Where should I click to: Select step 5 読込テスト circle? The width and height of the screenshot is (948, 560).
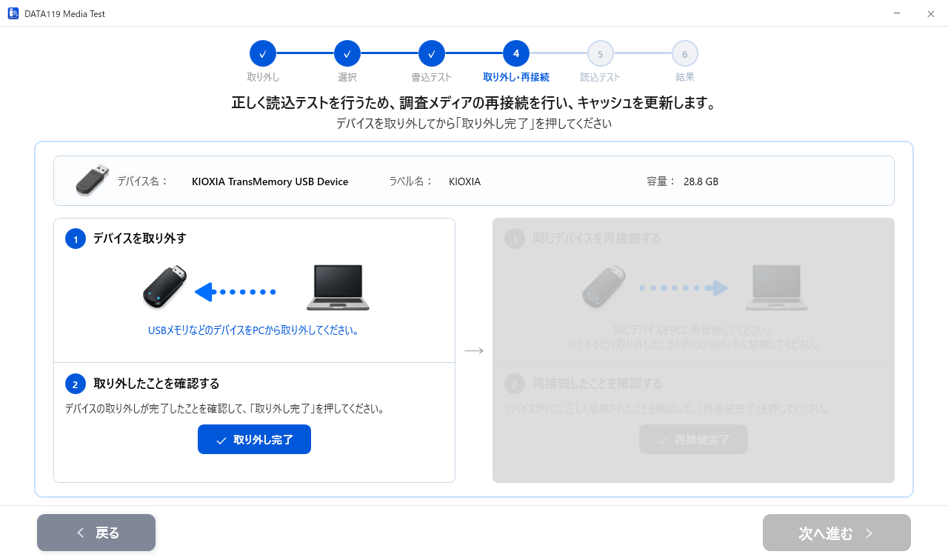pyautogui.click(x=601, y=53)
